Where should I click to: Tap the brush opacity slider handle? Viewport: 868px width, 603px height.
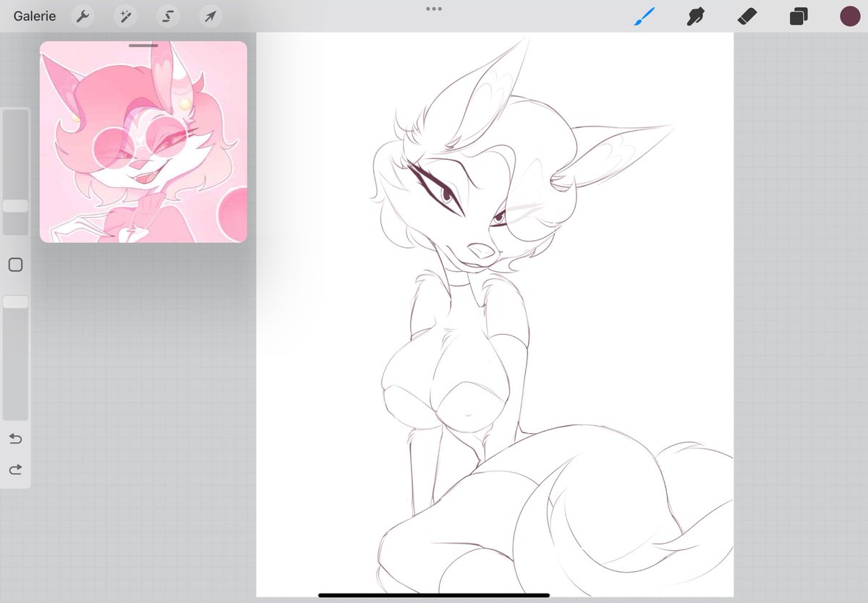click(15, 301)
